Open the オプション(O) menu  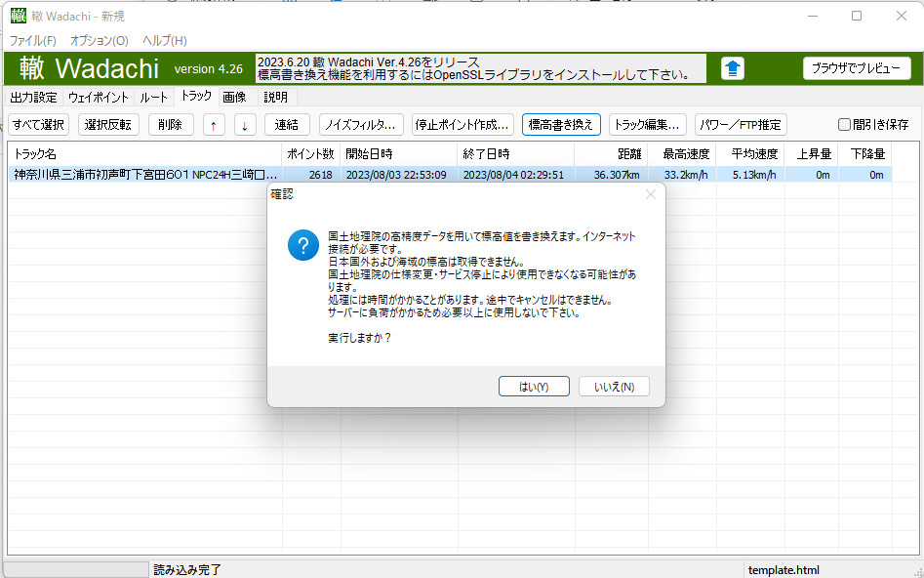click(99, 41)
